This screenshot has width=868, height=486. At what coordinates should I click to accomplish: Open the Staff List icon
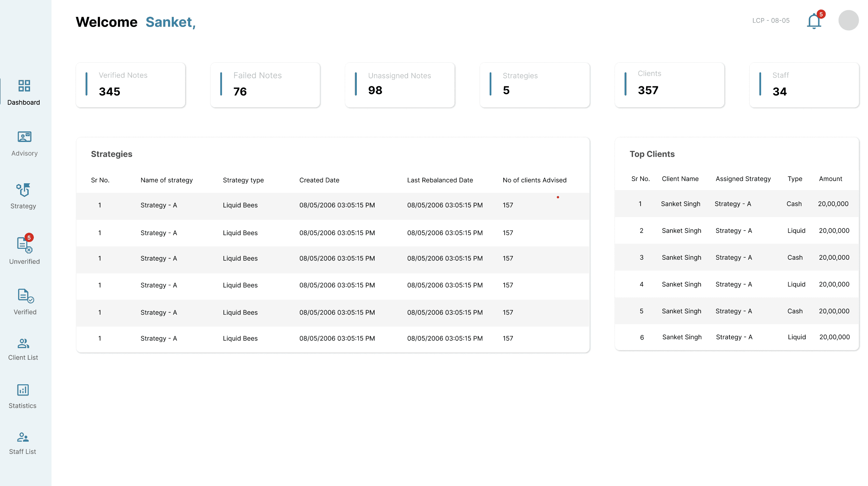click(x=23, y=437)
